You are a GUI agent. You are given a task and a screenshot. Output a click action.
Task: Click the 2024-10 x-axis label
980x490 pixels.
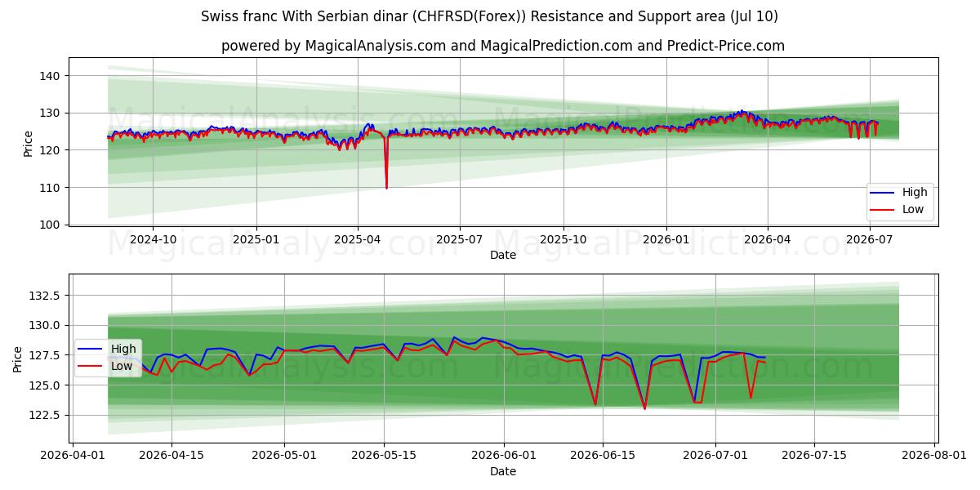pos(154,239)
